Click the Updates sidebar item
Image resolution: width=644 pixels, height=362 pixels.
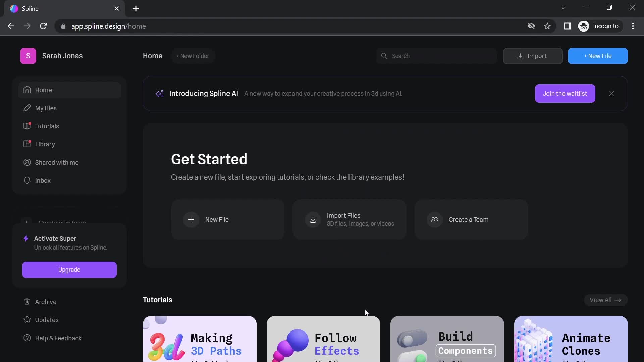[47, 319]
